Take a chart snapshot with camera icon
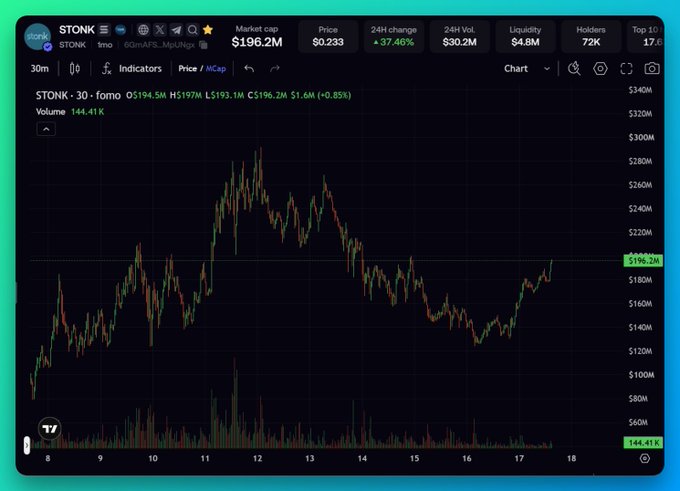The image size is (680, 491). pyautogui.click(x=652, y=69)
